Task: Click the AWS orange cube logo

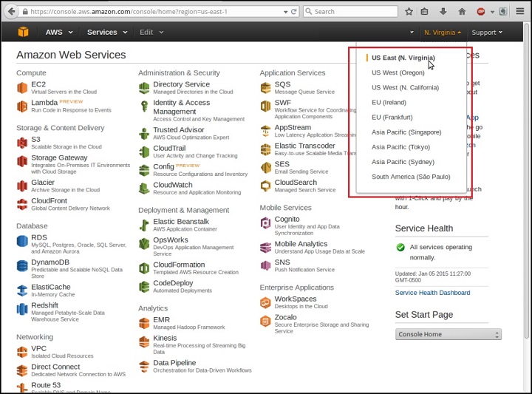Action: [23, 32]
